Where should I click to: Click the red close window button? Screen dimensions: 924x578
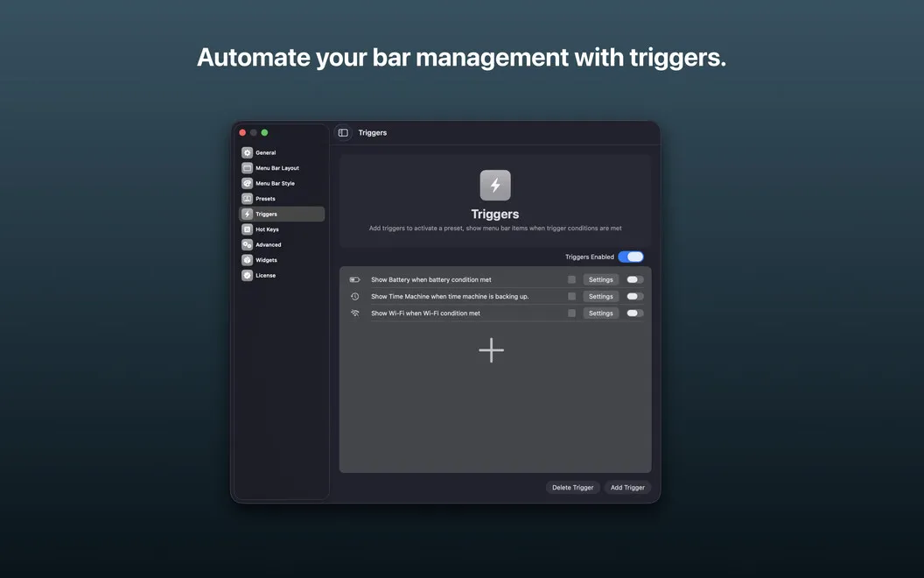(242, 133)
